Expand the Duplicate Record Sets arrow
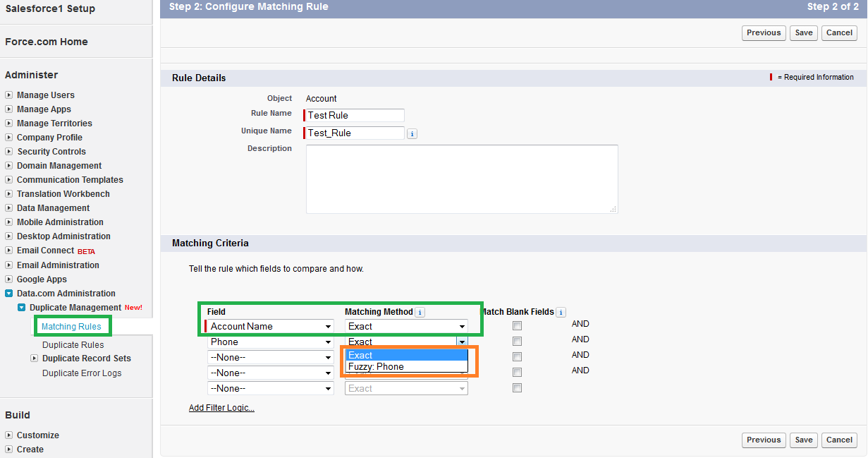This screenshot has height=458, width=868. tap(34, 358)
